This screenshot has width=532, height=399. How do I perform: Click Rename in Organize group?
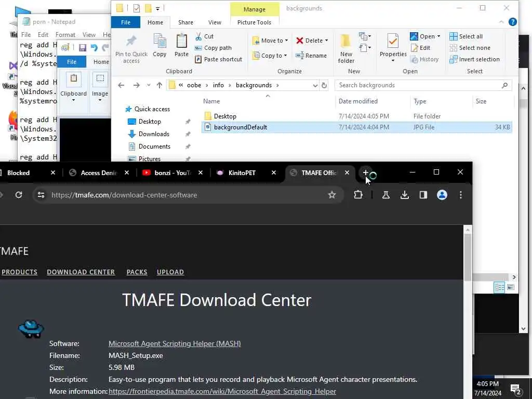pos(311,56)
